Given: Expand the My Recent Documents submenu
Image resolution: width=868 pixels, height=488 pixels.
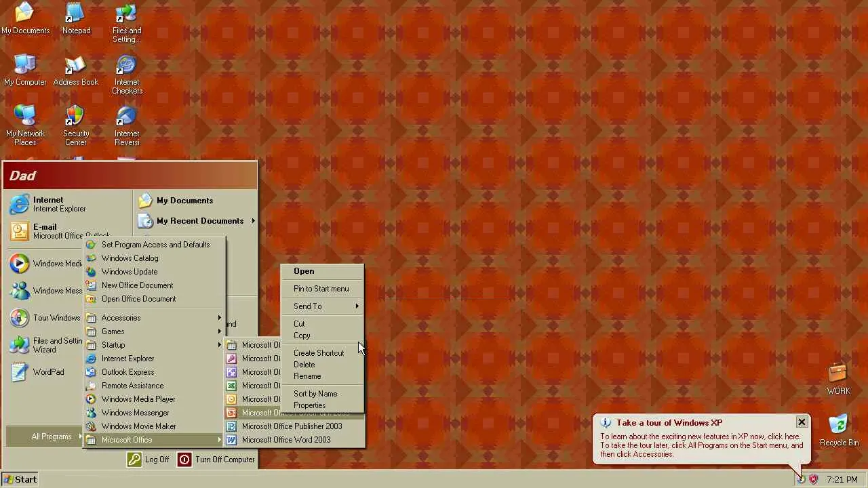Looking at the screenshot, I should pyautogui.click(x=196, y=221).
